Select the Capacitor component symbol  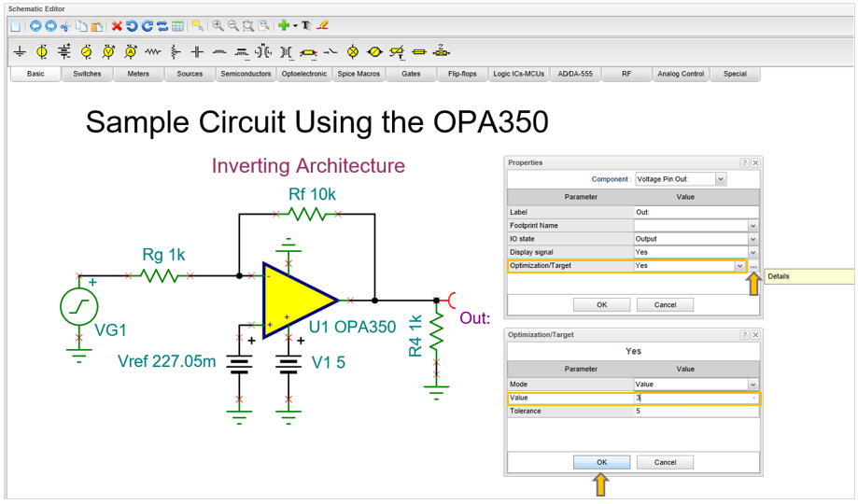[x=197, y=52]
